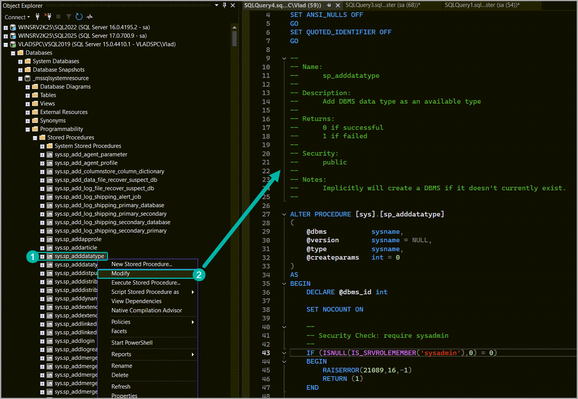This screenshot has height=399, width=578.
Task: Open the Reports submenu
Action: [x=147, y=354]
